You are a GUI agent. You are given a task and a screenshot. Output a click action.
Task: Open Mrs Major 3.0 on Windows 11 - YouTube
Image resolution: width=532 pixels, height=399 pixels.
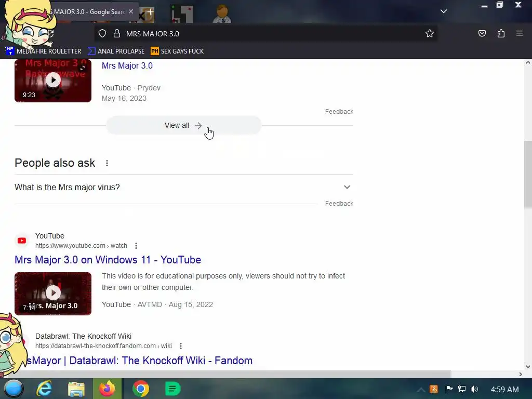tap(108, 260)
